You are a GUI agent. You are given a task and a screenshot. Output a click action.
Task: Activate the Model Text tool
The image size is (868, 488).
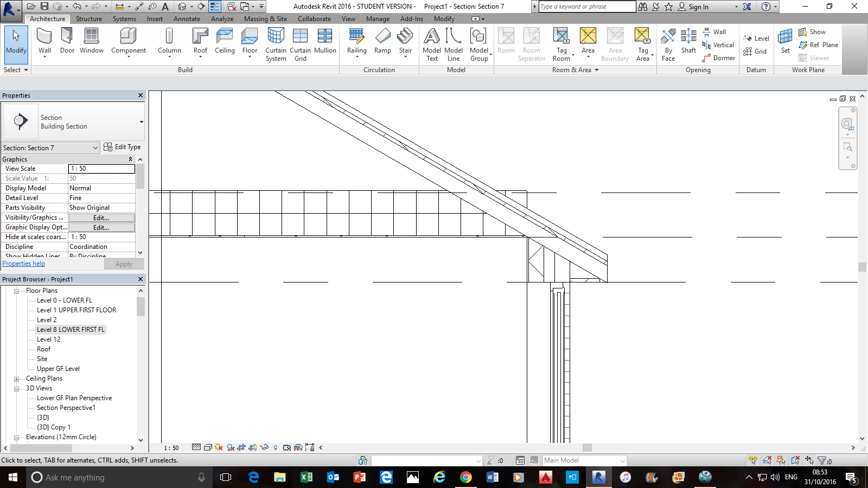click(x=432, y=44)
